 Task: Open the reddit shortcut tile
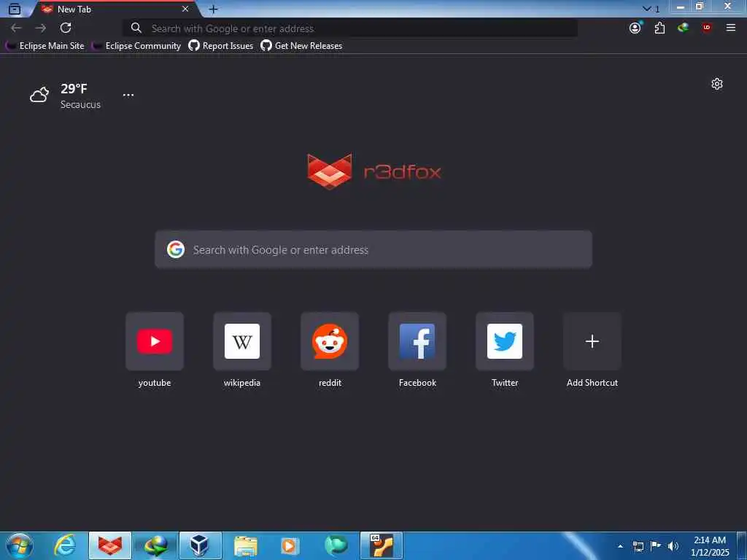[330, 341]
